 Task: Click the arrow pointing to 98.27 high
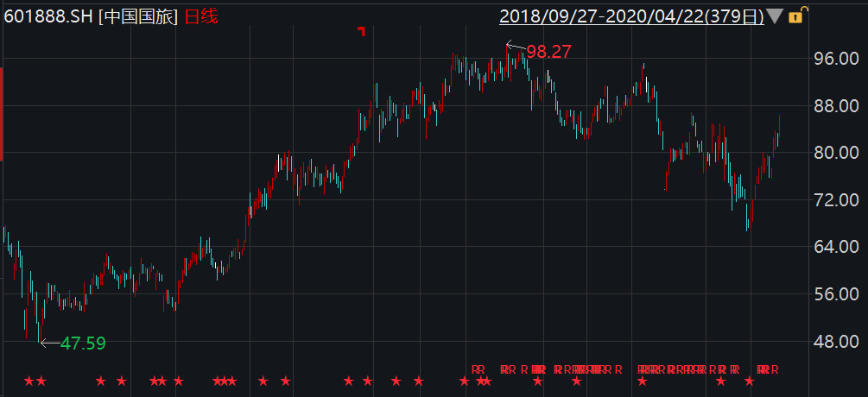515,47
